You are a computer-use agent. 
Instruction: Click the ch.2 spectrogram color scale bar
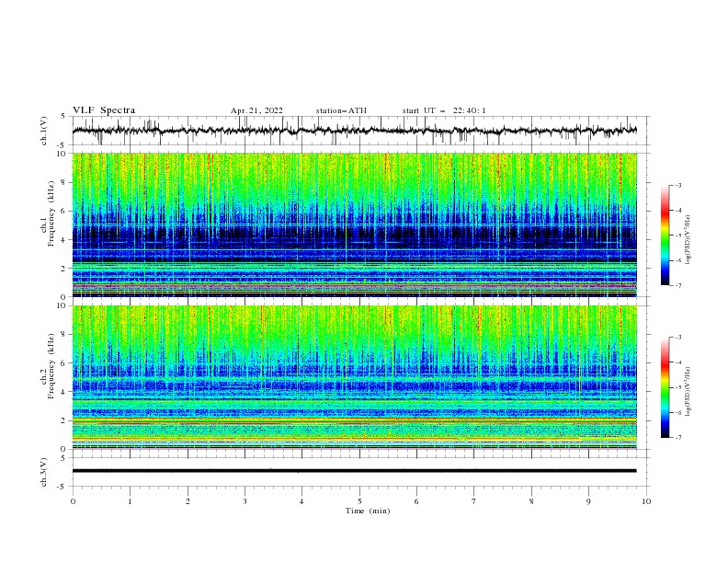pyautogui.click(x=665, y=387)
